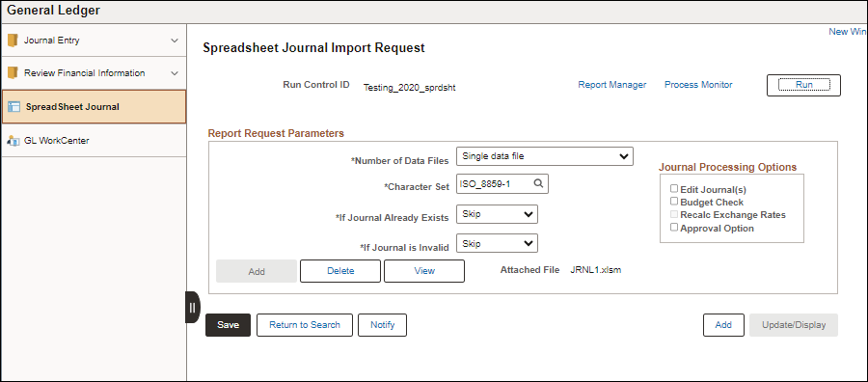The image size is (868, 382).
Task: Open GL WorkCenter from the sidebar
Action: pyautogui.click(x=94, y=141)
